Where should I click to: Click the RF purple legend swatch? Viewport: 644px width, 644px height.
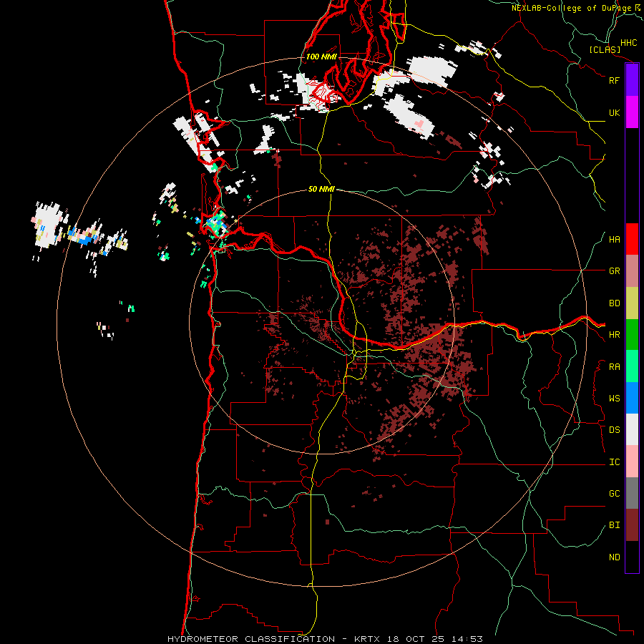click(632, 80)
